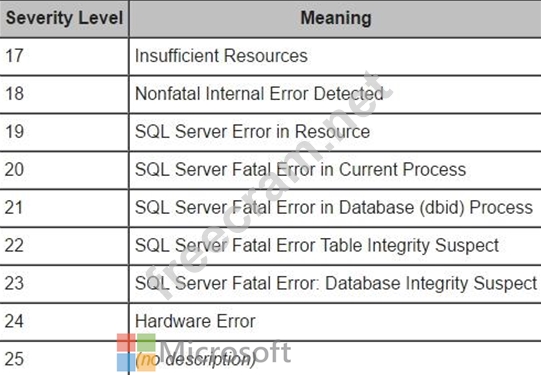Select severity level 19 cell
Viewport: 541px width, 375px height.
[x=64, y=132]
